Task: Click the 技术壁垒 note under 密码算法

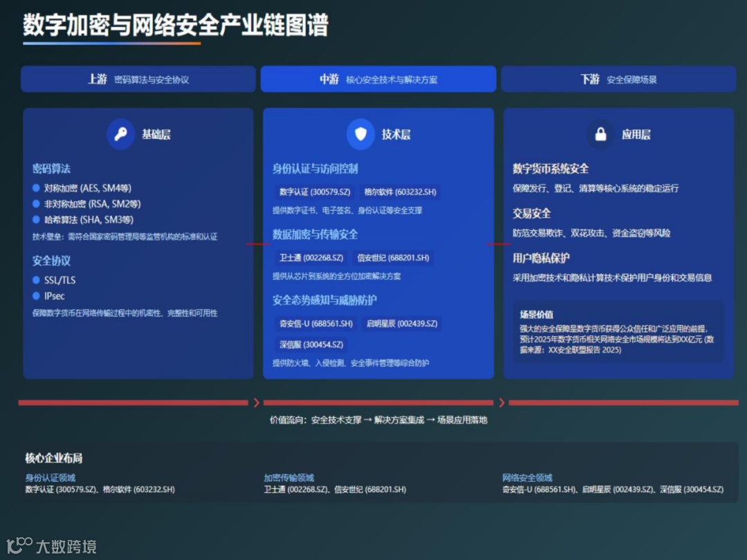Action: point(124,236)
